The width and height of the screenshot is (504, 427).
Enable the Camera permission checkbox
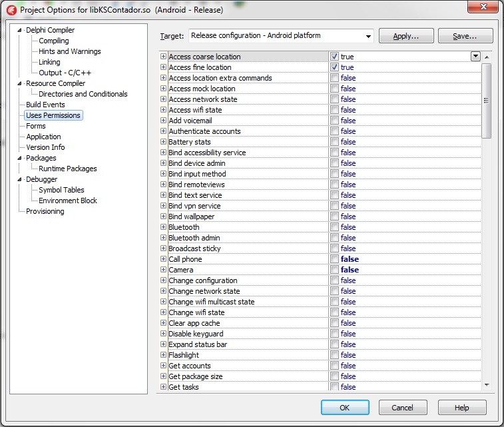334,270
